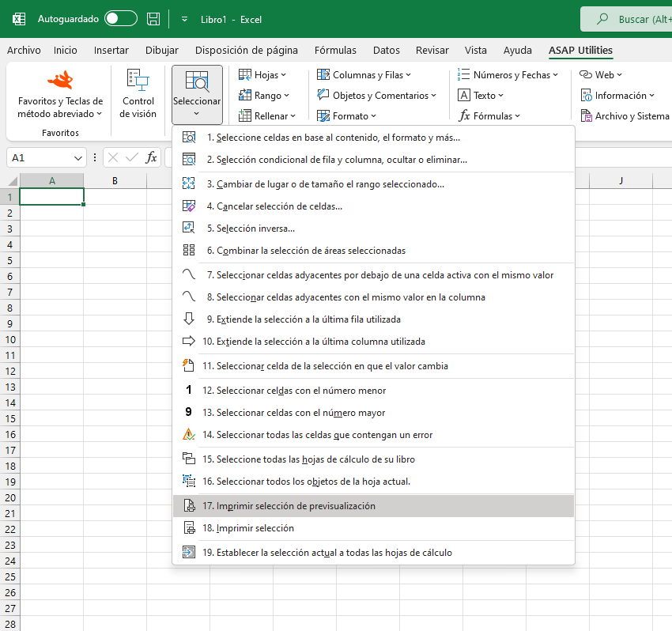This screenshot has height=631, width=672.
Task: Click icon Seleccionar todos los objetos
Action: (x=189, y=481)
